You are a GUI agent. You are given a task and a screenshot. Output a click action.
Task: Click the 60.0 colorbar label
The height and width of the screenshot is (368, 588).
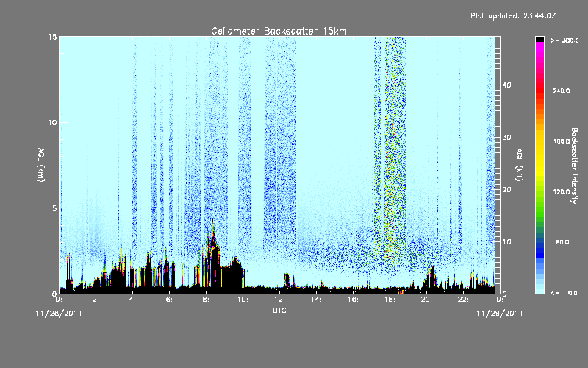click(x=563, y=242)
